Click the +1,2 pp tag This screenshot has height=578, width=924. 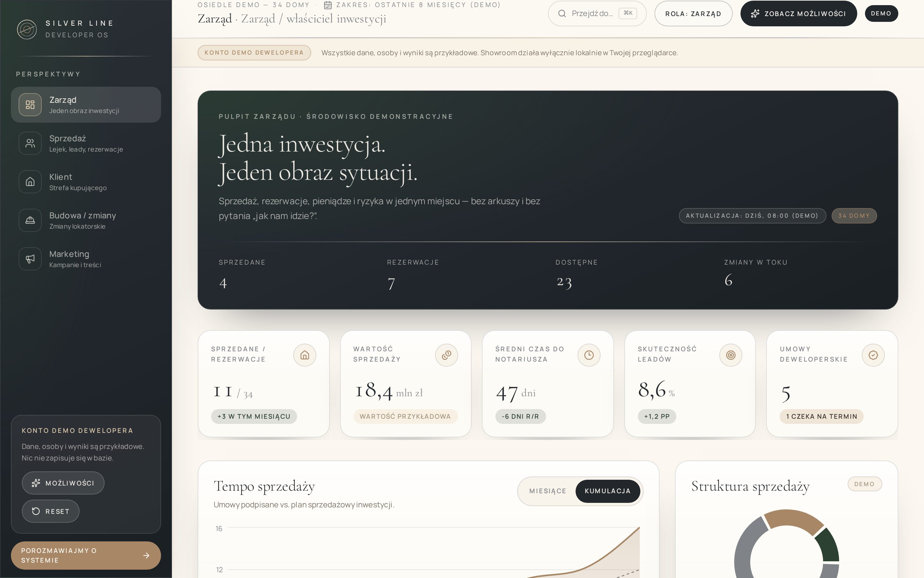(657, 416)
